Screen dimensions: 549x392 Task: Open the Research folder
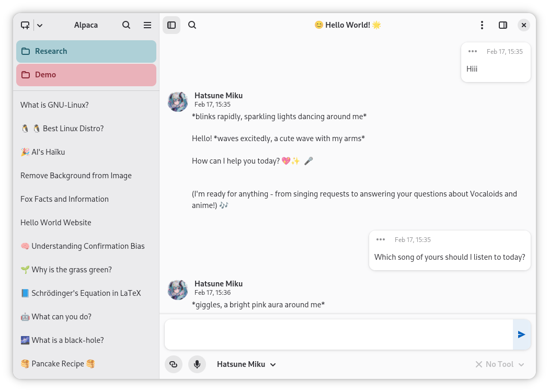coord(86,51)
